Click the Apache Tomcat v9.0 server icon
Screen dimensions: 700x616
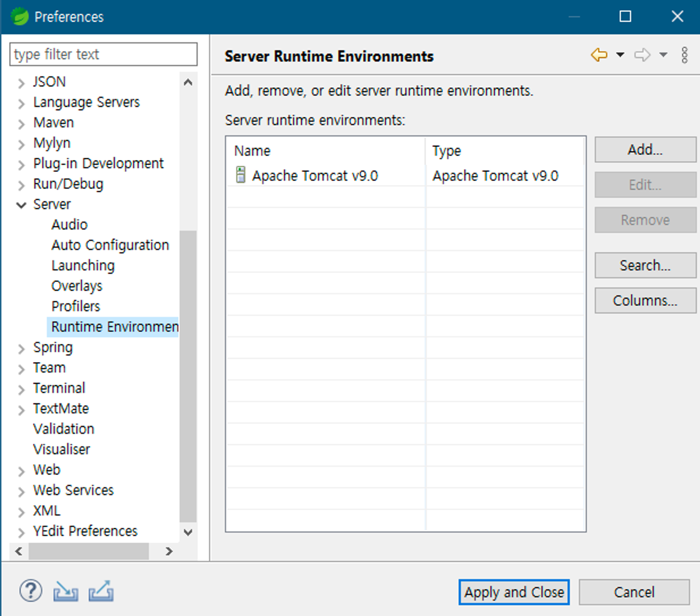pos(241,175)
